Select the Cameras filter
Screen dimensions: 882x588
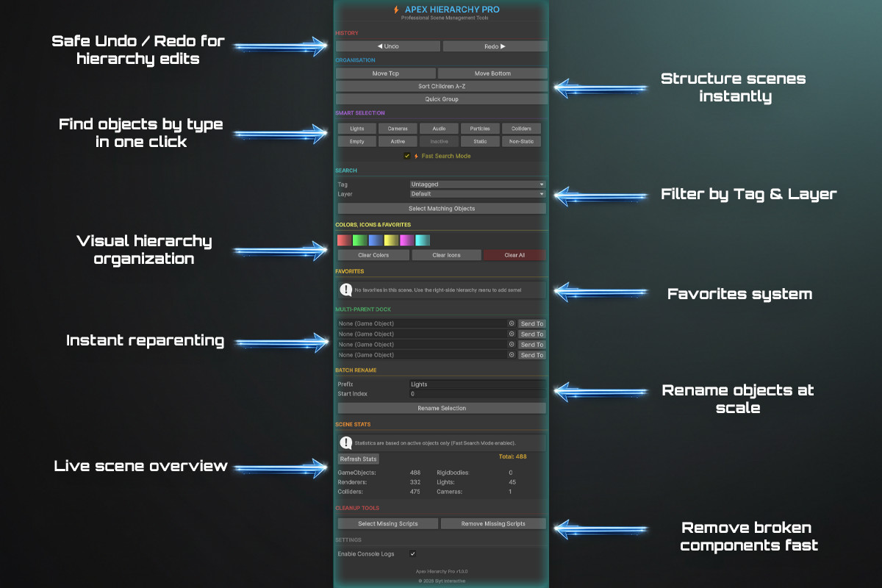pyautogui.click(x=398, y=128)
